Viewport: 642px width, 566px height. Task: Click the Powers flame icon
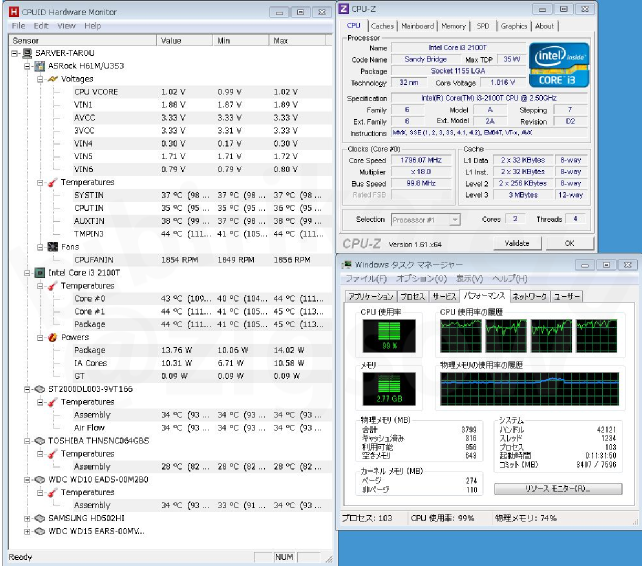coord(53,337)
